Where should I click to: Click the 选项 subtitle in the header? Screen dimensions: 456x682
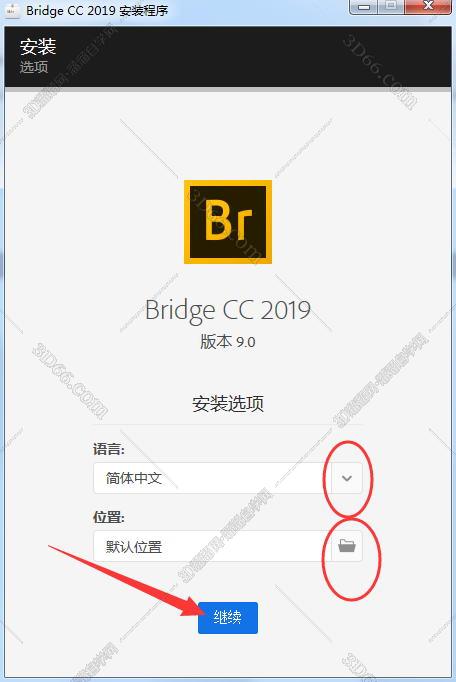(x=34, y=67)
